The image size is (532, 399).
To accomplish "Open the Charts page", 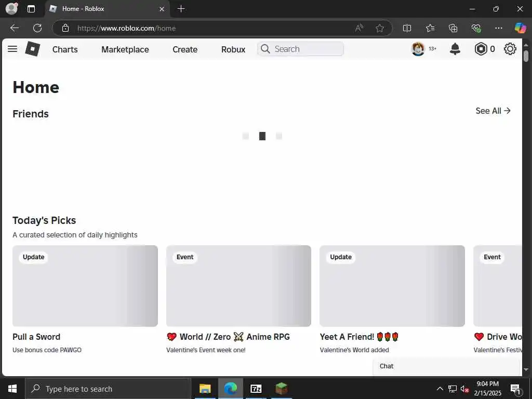I will [x=65, y=49].
